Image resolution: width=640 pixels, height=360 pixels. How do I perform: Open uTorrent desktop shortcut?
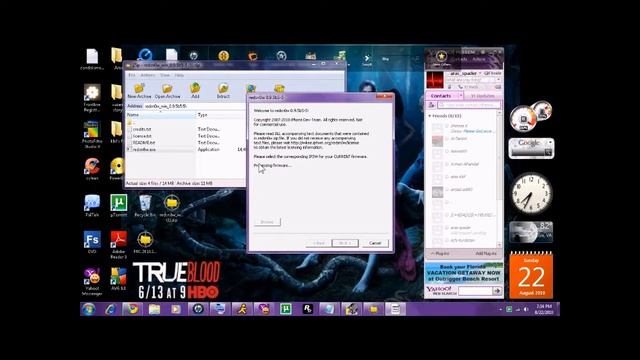click(x=118, y=206)
